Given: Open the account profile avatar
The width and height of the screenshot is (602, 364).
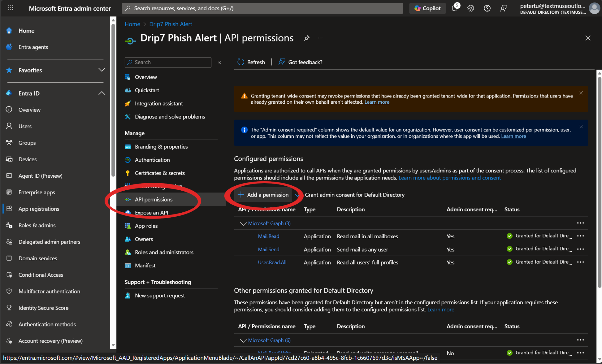Looking at the screenshot, I should (x=594, y=8).
